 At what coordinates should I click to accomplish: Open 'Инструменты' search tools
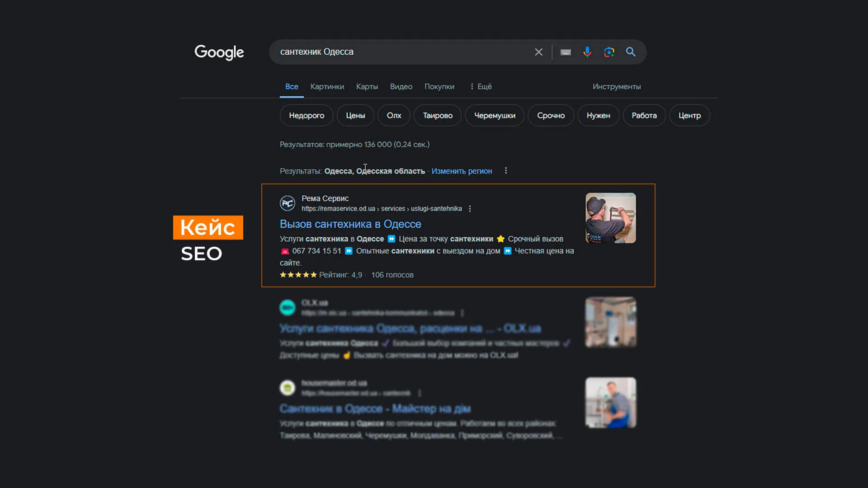click(x=617, y=86)
